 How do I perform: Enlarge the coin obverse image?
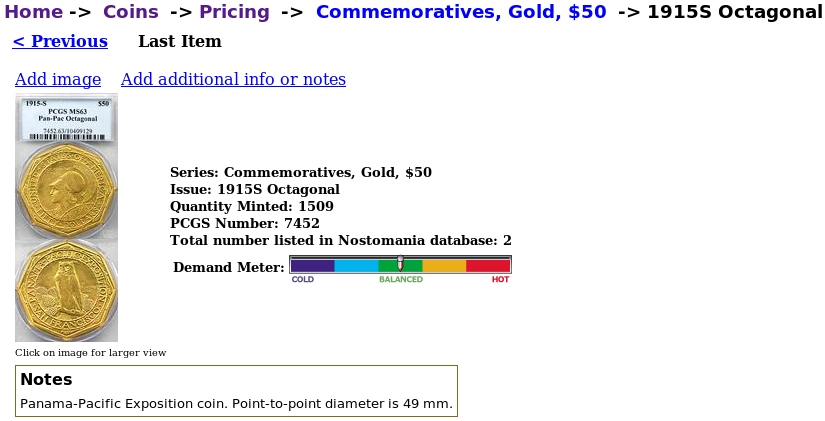[x=67, y=191]
